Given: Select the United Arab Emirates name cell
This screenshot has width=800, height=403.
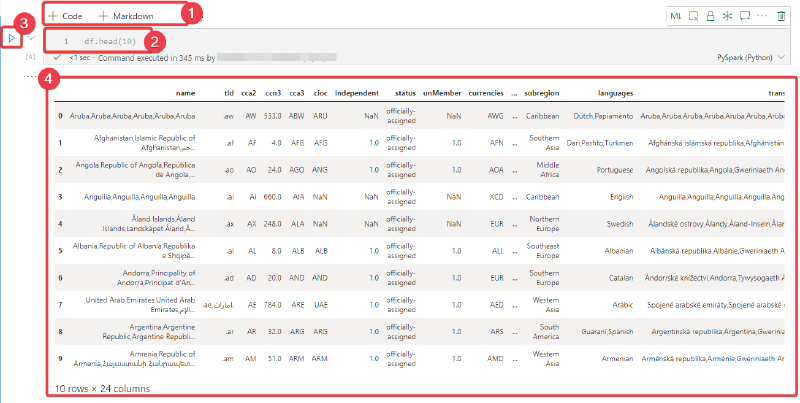Looking at the screenshot, I should (x=140, y=305).
